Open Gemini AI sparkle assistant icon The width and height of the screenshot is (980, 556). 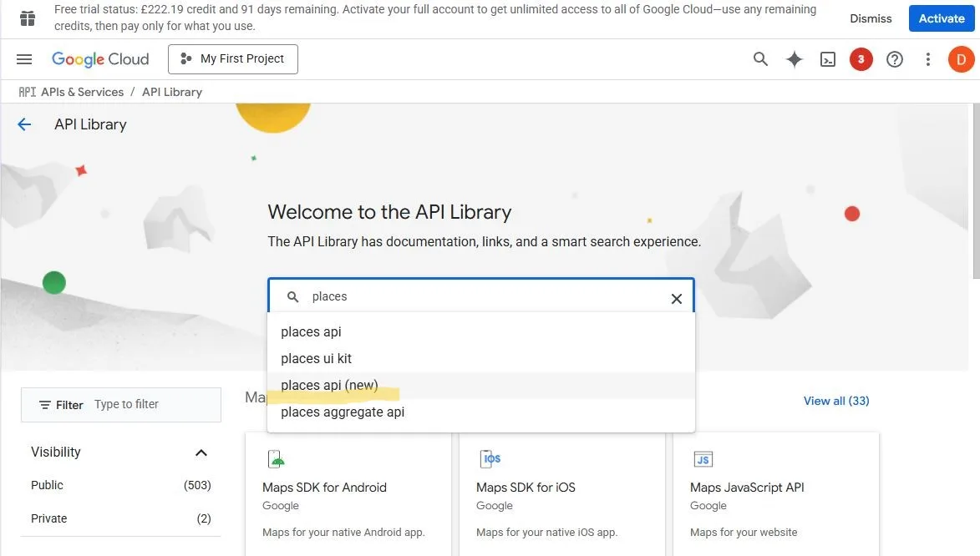[795, 59]
